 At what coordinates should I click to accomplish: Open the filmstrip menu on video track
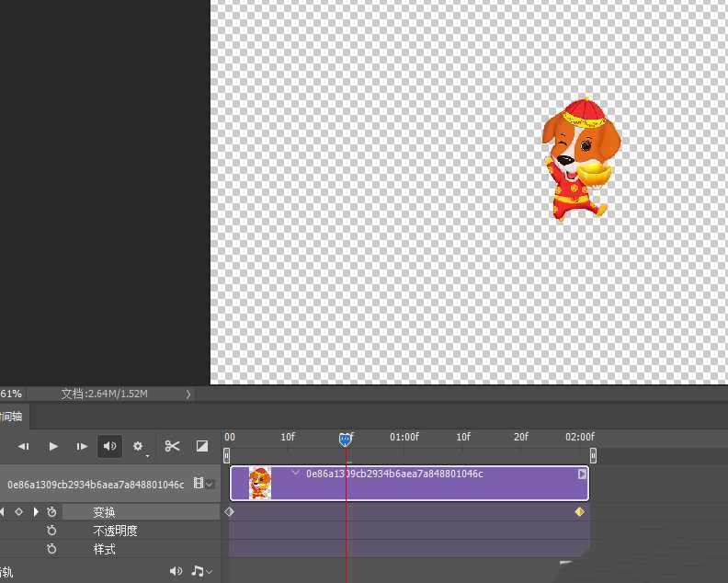point(203,484)
